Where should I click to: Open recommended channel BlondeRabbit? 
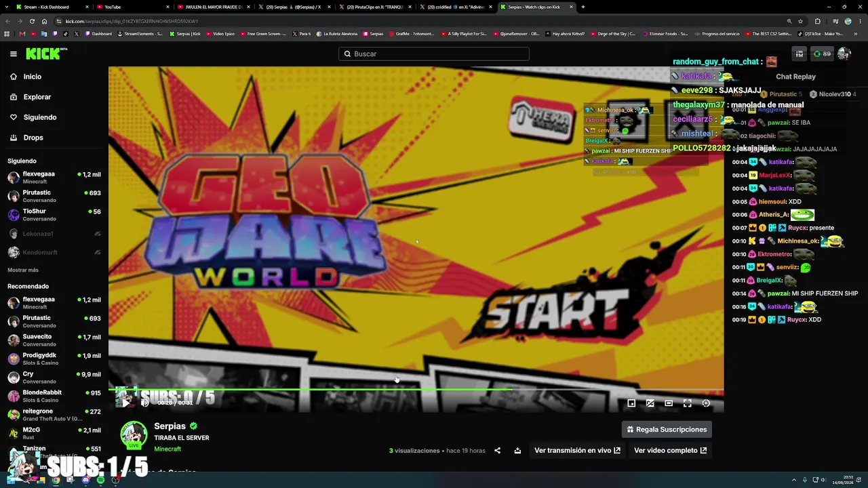pyautogui.click(x=54, y=396)
